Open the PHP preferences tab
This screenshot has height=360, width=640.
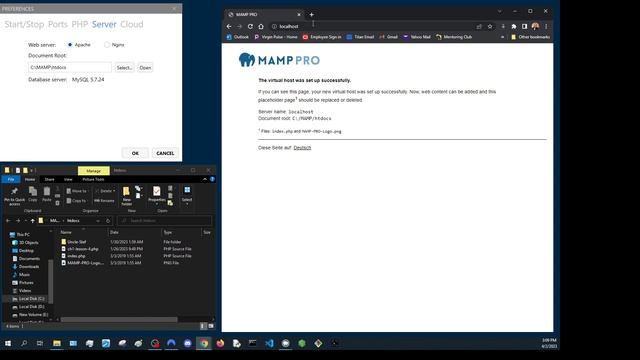click(x=80, y=24)
